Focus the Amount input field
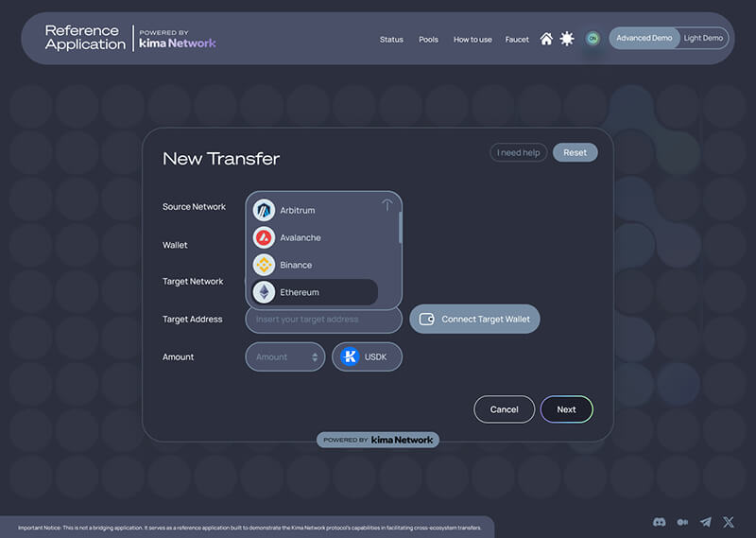The image size is (756, 538). pos(285,357)
